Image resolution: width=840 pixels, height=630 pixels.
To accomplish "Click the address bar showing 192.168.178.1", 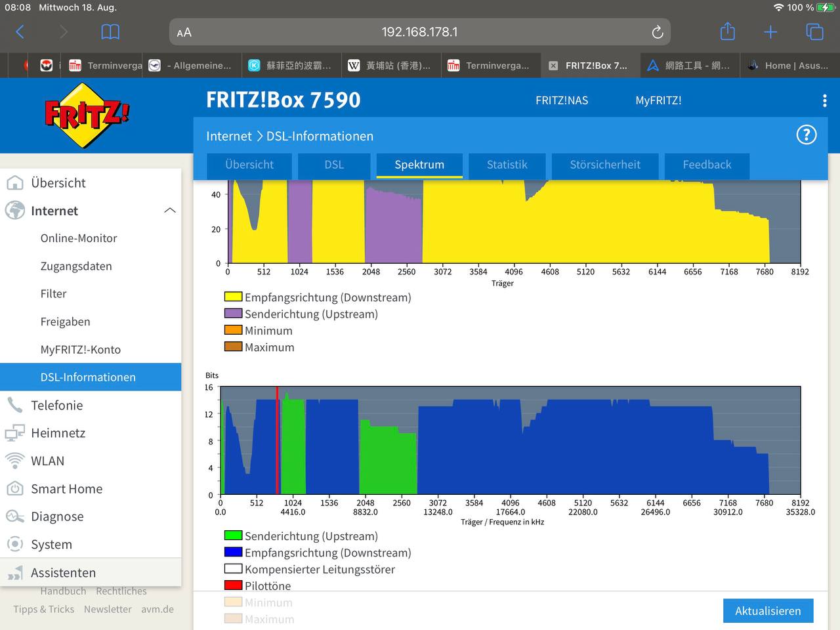I will [x=420, y=32].
